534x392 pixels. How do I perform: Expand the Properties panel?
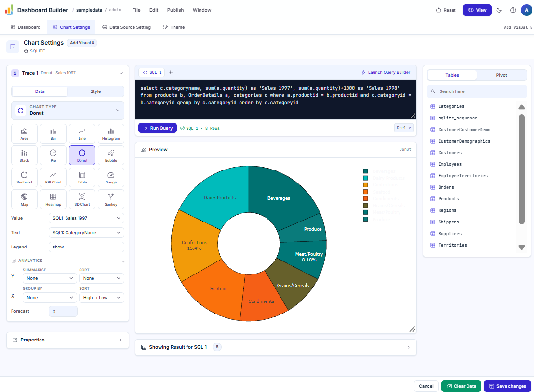click(x=68, y=340)
